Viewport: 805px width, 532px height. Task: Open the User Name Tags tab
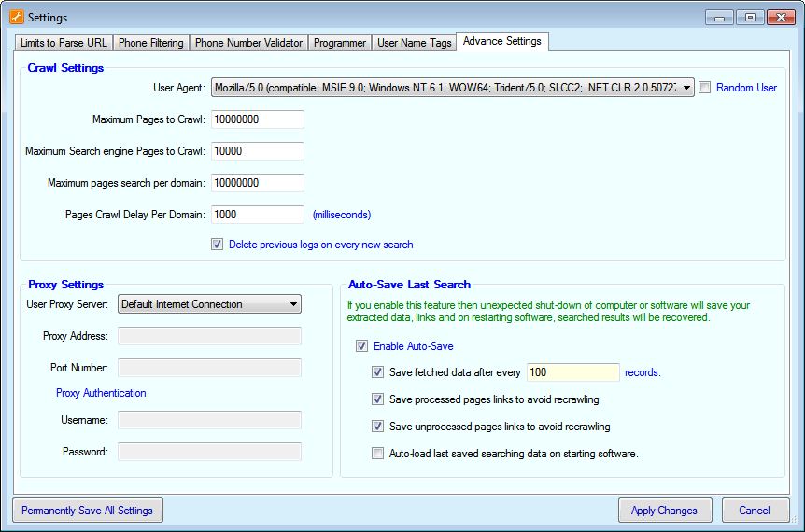[x=414, y=43]
